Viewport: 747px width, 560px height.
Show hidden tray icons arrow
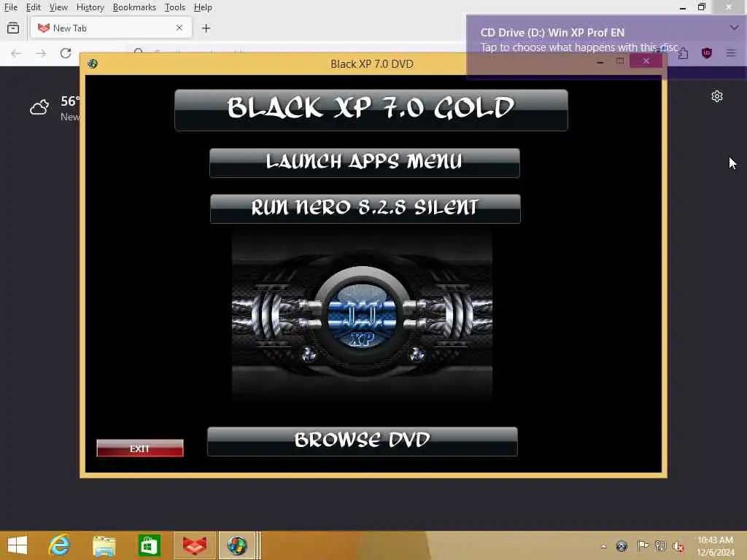pyautogui.click(x=603, y=546)
